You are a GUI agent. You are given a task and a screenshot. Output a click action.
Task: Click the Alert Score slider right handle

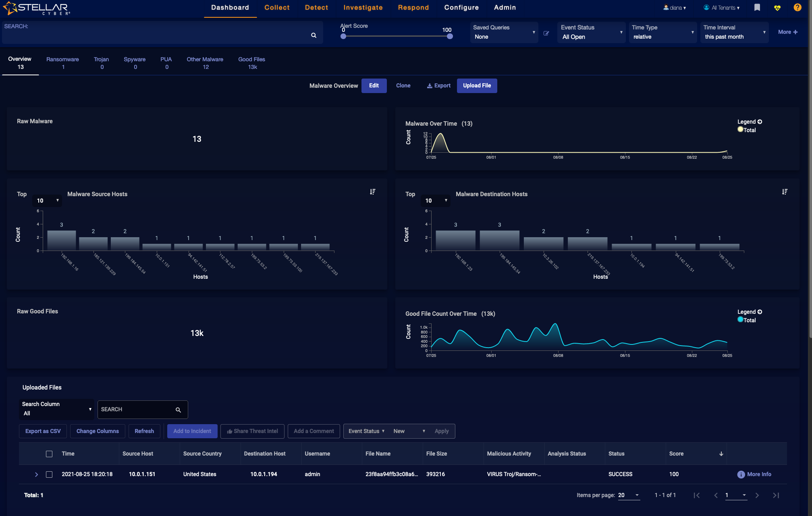tap(450, 36)
